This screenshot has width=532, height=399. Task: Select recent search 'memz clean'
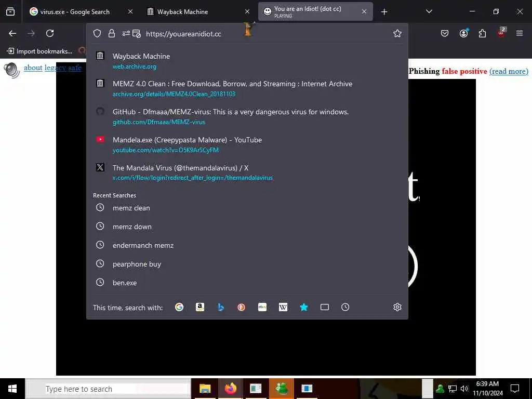click(247, 208)
